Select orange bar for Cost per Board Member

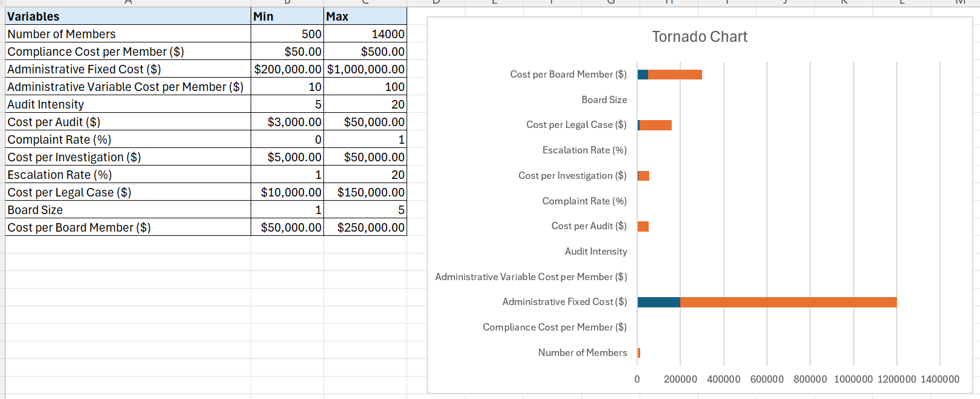(x=675, y=75)
